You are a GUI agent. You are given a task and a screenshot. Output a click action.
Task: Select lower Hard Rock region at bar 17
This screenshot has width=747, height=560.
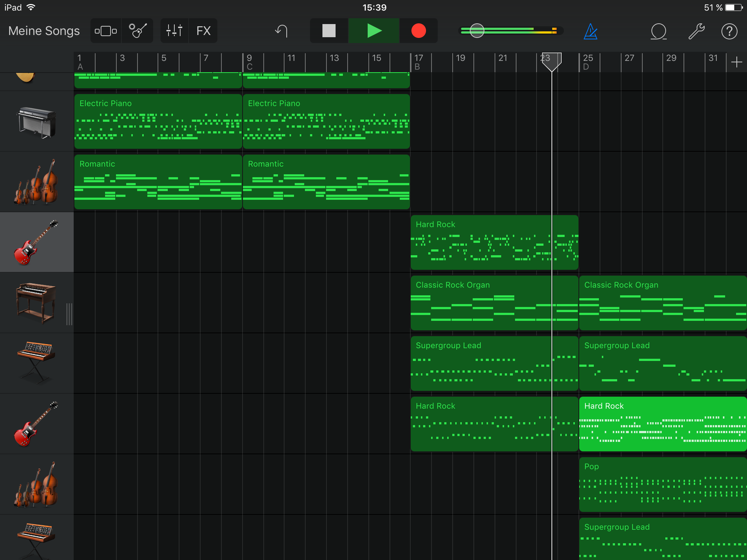point(495,424)
